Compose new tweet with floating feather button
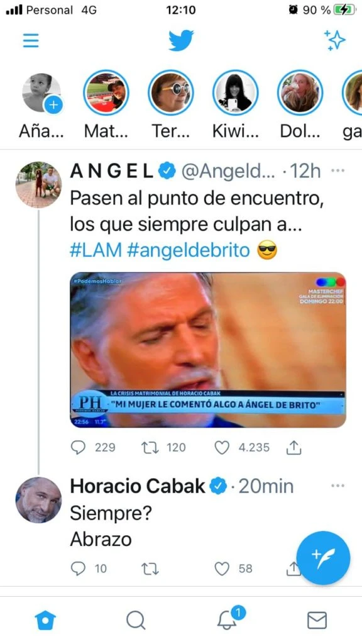Screen dimensions: 362x644 (x=323, y=558)
